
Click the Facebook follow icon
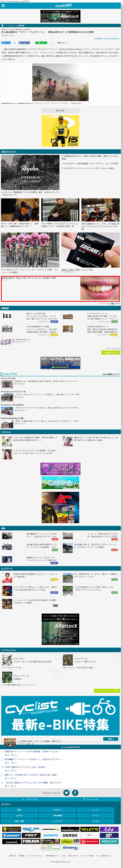[75, 793]
